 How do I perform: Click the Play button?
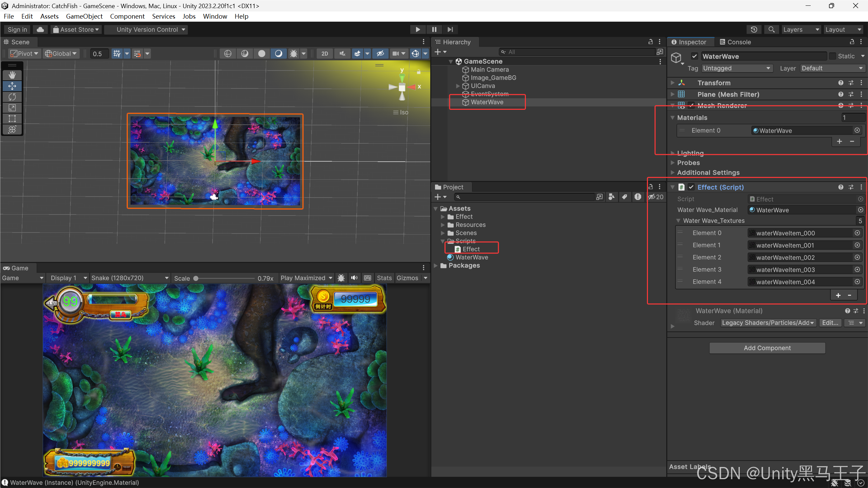[418, 29]
